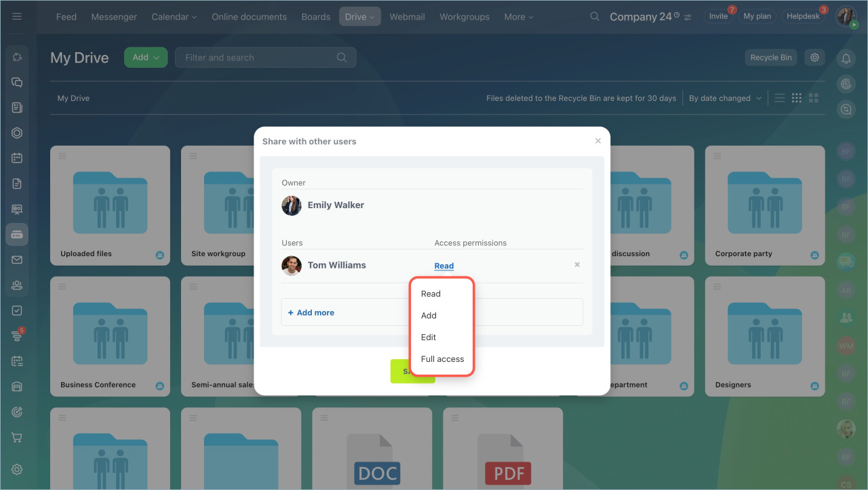868x490 pixels.
Task: Click the hamburger menu icon at top left
Action: pyautogui.click(x=17, y=16)
